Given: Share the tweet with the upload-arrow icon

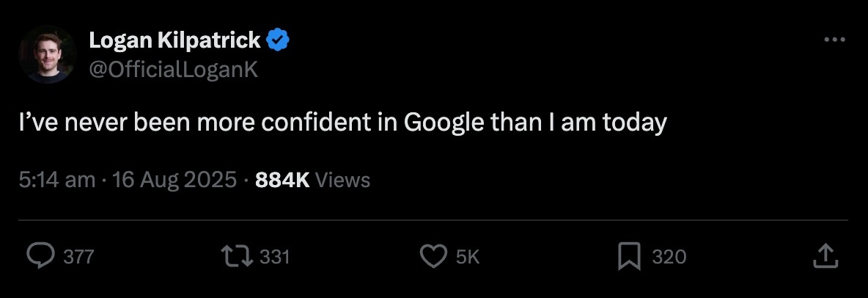Looking at the screenshot, I should point(825,256).
